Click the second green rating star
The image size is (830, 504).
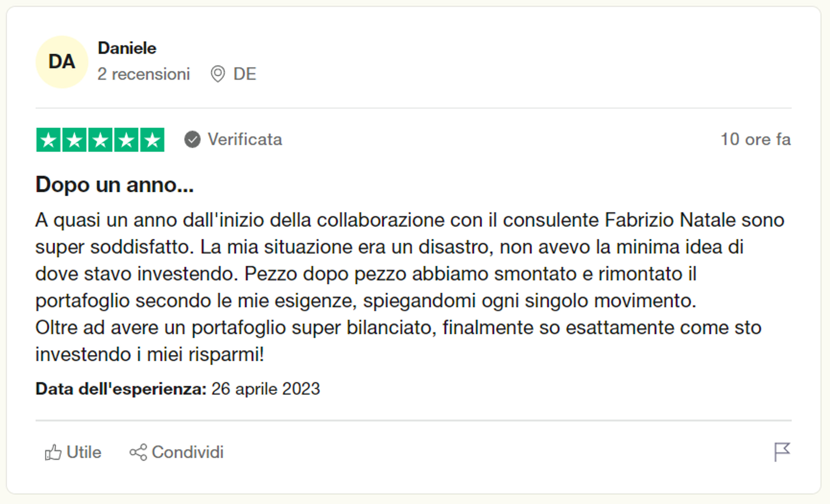74,140
